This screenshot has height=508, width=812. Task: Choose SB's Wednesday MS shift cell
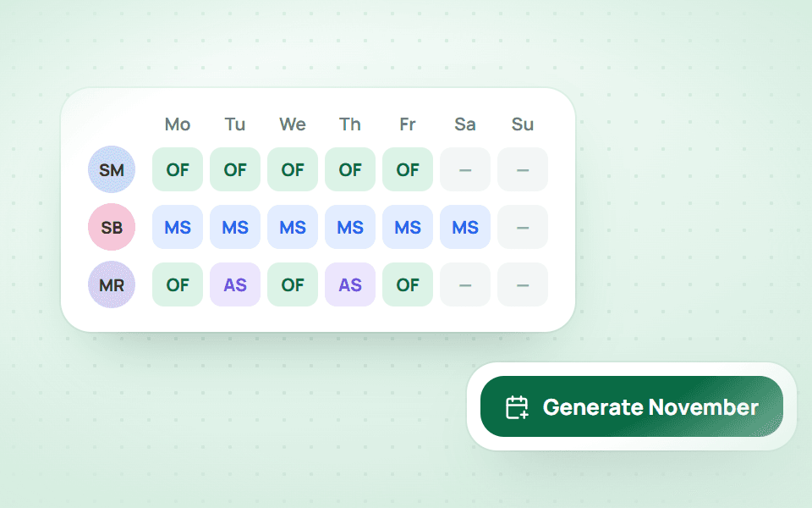tap(293, 227)
